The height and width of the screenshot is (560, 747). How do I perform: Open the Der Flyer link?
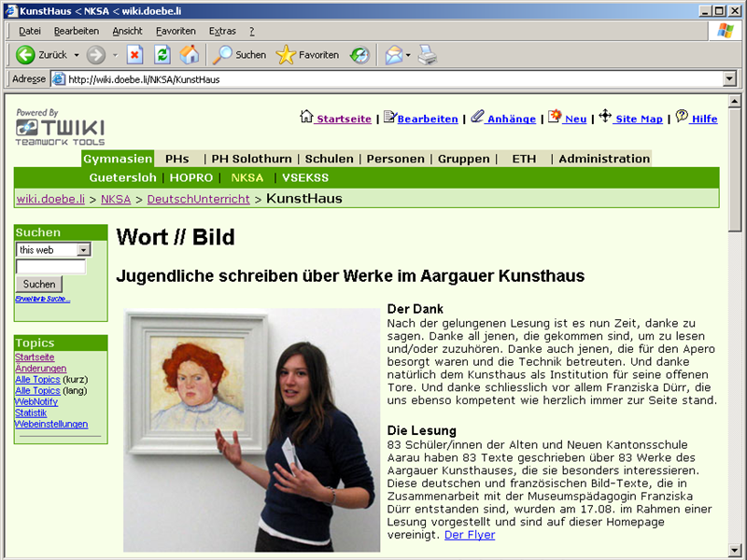pos(470,535)
